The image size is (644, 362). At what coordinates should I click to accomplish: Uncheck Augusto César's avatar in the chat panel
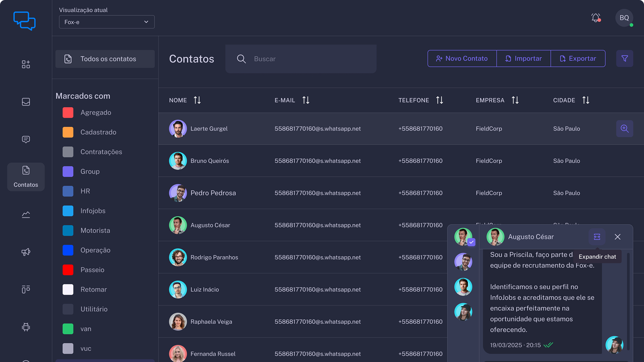(471, 242)
